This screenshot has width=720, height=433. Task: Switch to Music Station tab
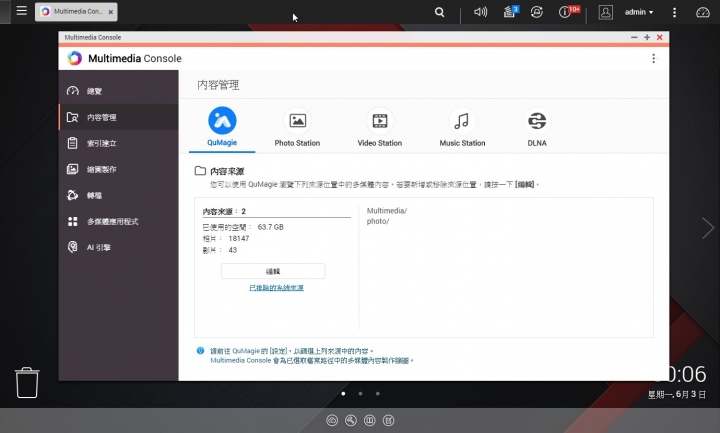(462, 128)
